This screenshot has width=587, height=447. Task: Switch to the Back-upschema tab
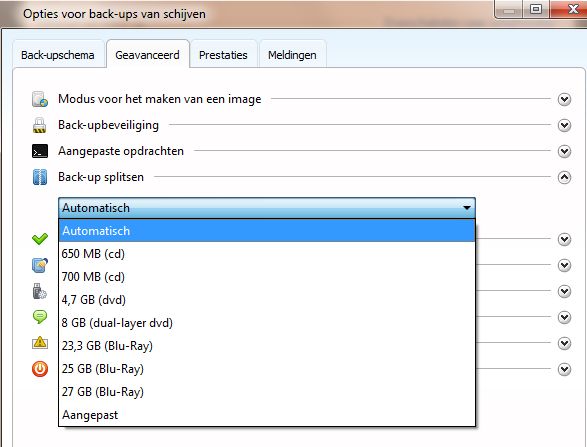[58, 55]
